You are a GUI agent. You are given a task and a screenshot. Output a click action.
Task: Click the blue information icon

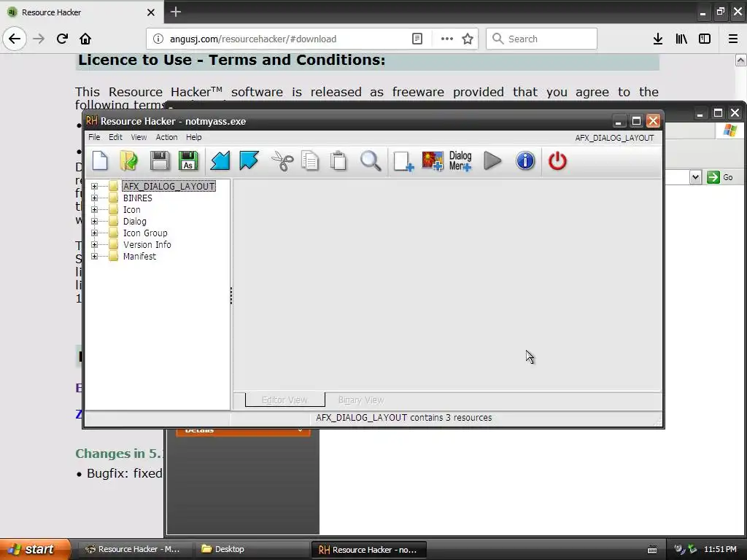(x=525, y=160)
